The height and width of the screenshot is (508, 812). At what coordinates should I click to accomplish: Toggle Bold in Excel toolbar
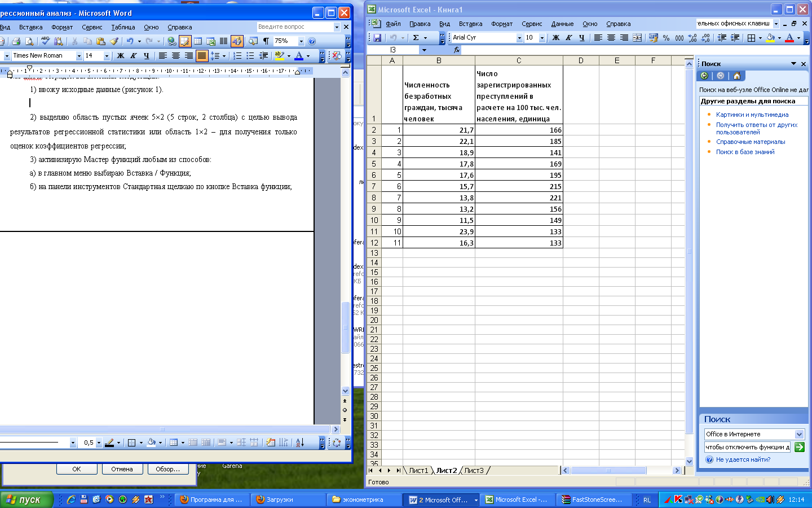pyautogui.click(x=556, y=38)
